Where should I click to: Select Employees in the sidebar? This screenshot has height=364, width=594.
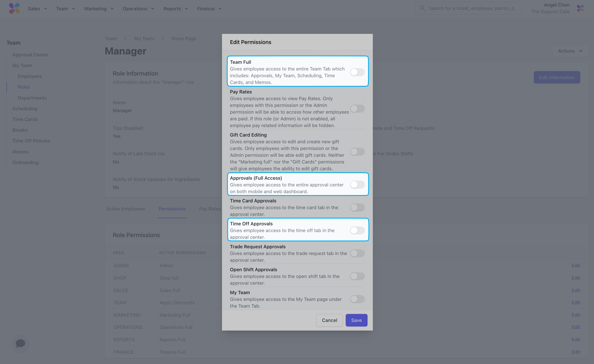(x=30, y=76)
